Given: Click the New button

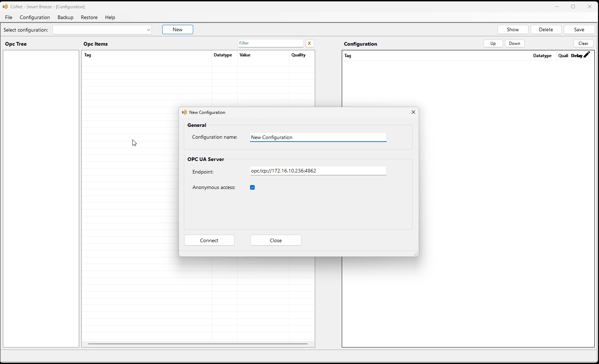Looking at the screenshot, I should click(x=178, y=29).
